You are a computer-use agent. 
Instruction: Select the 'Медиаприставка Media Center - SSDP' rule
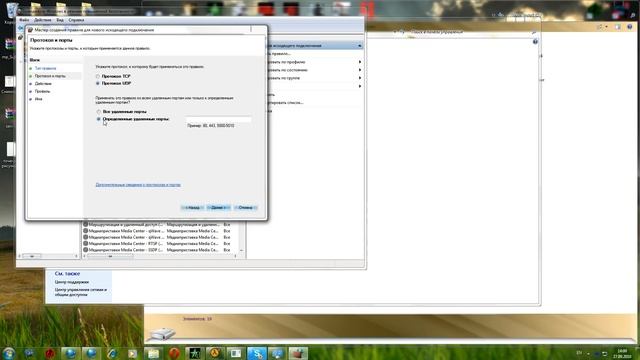(157, 250)
